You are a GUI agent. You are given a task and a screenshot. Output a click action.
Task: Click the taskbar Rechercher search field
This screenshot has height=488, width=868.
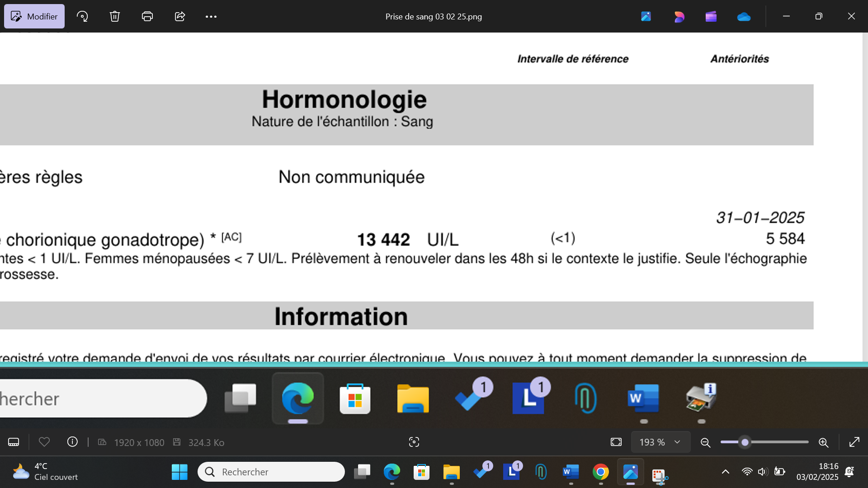pos(271,471)
